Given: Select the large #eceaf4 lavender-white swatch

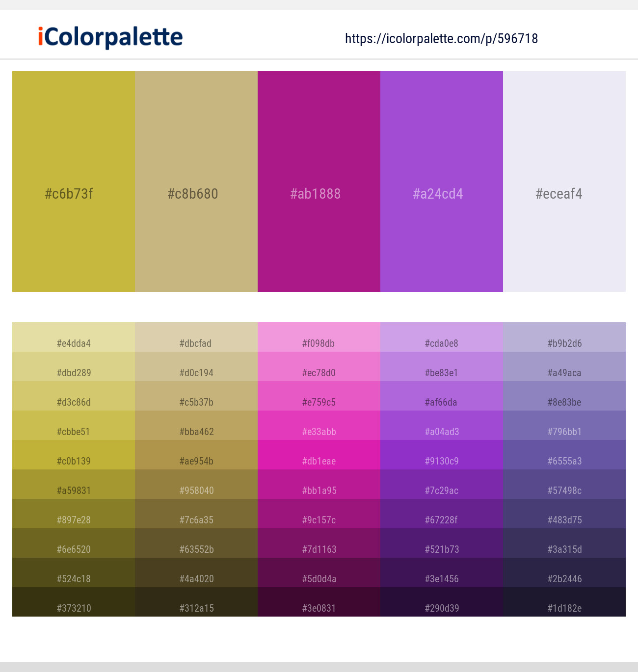Looking at the screenshot, I should pyautogui.click(x=564, y=181).
